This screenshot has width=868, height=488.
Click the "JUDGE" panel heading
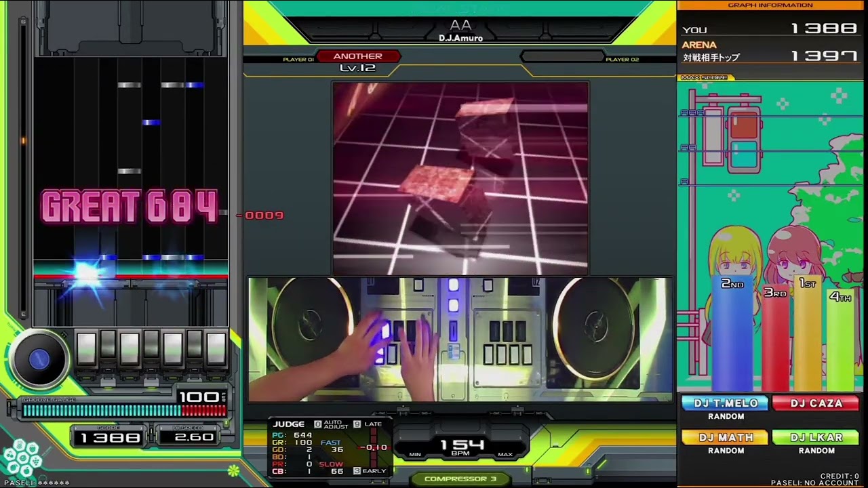click(289, 424)
